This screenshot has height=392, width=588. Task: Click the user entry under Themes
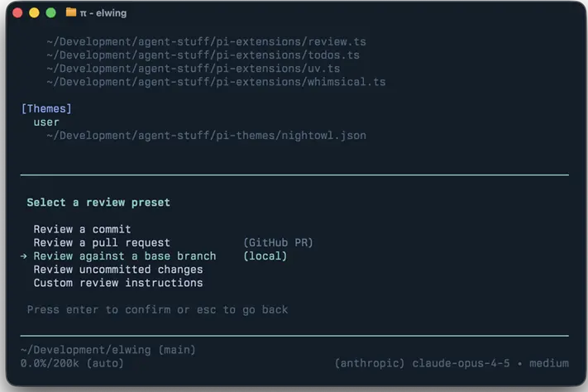pyautogui.click(x=46, y=122)
